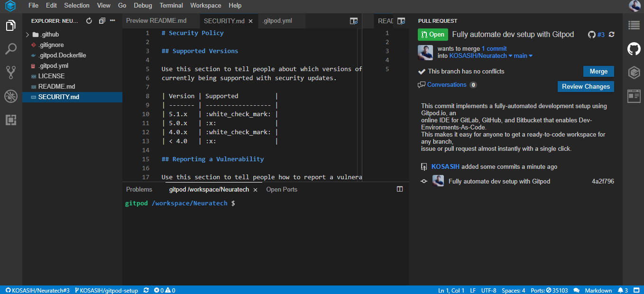644x294 pixels.
Task: Open the Gitpod cube icon in the right sidebar
Action: (634, 73)
